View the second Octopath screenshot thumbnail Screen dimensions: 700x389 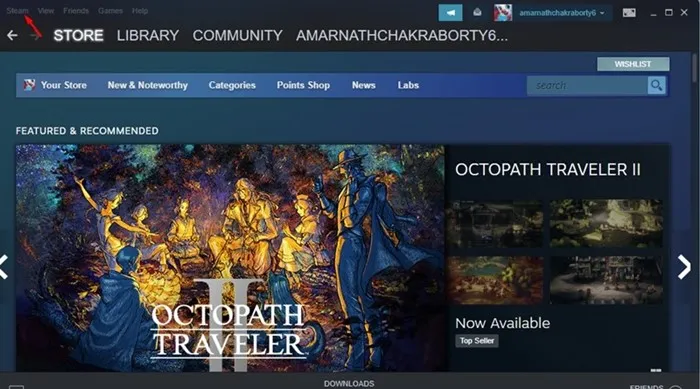pyautogui.click(x=606, y=223)
